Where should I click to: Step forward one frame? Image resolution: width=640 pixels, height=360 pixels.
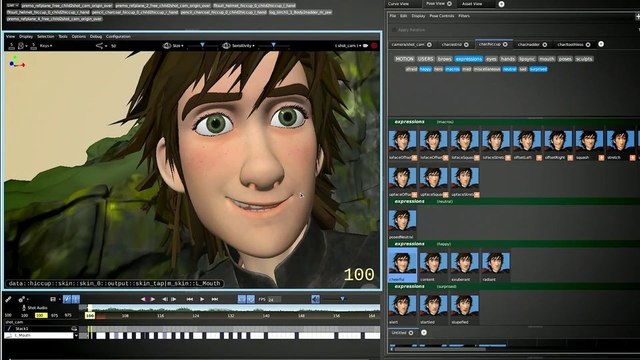[173, 299]
